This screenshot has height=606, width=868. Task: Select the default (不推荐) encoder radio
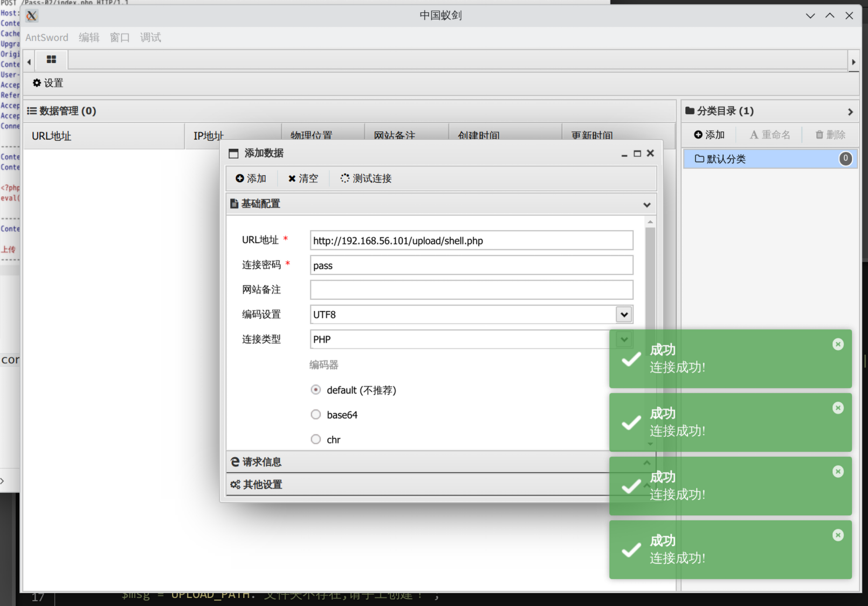pyautogui.click(x=316, y=389)
